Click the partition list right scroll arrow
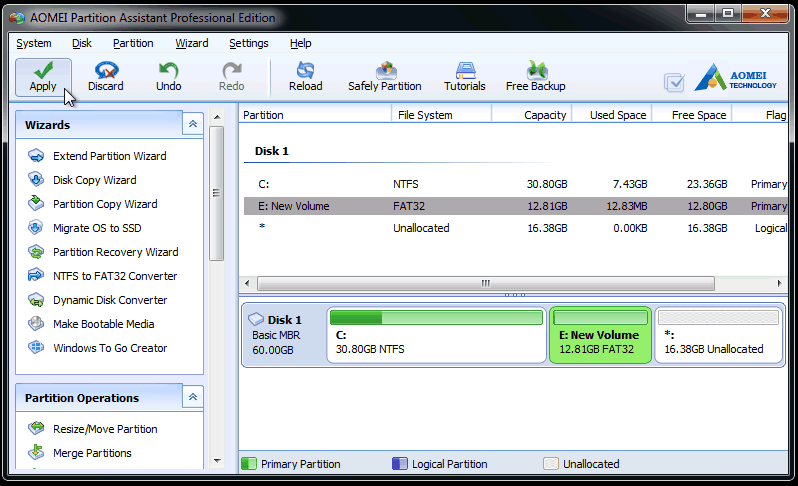This screenshot has height=486, width=798. coord(779,283)
